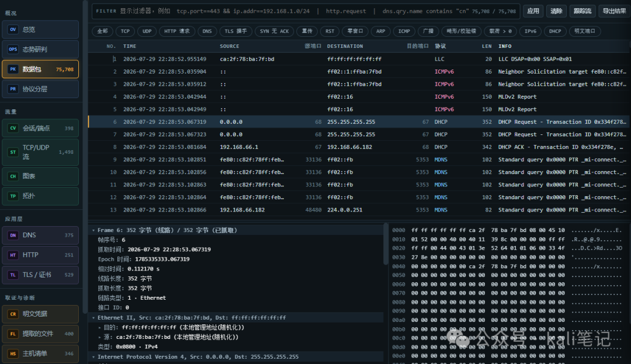
Task: Collapse Internet Protocol Version 4 section
Action: point(93,357)
